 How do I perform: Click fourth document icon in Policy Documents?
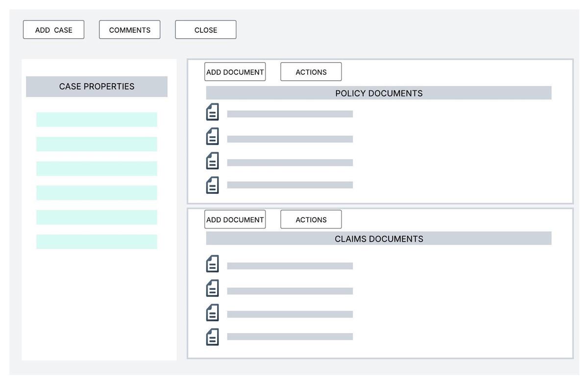coord(212,185)
